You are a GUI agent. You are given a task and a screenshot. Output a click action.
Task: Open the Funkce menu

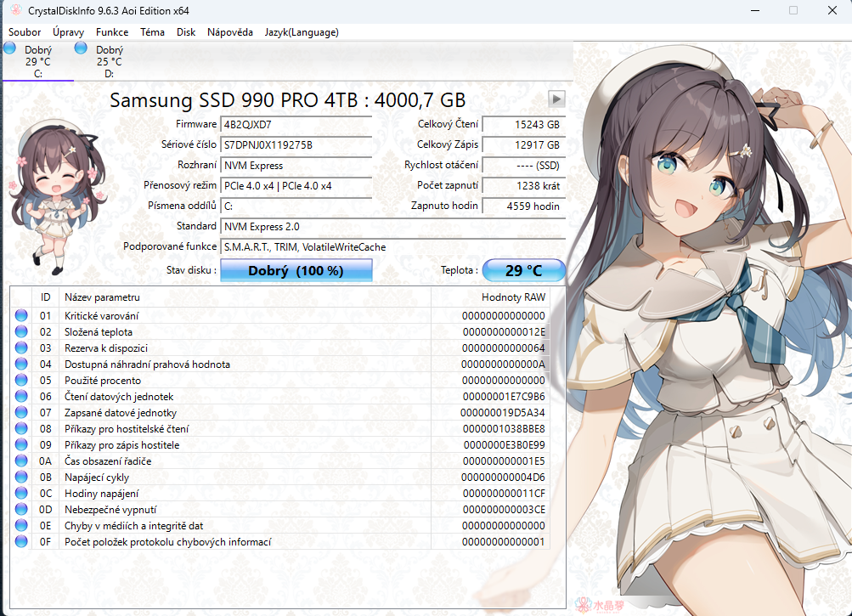point(112,32)
